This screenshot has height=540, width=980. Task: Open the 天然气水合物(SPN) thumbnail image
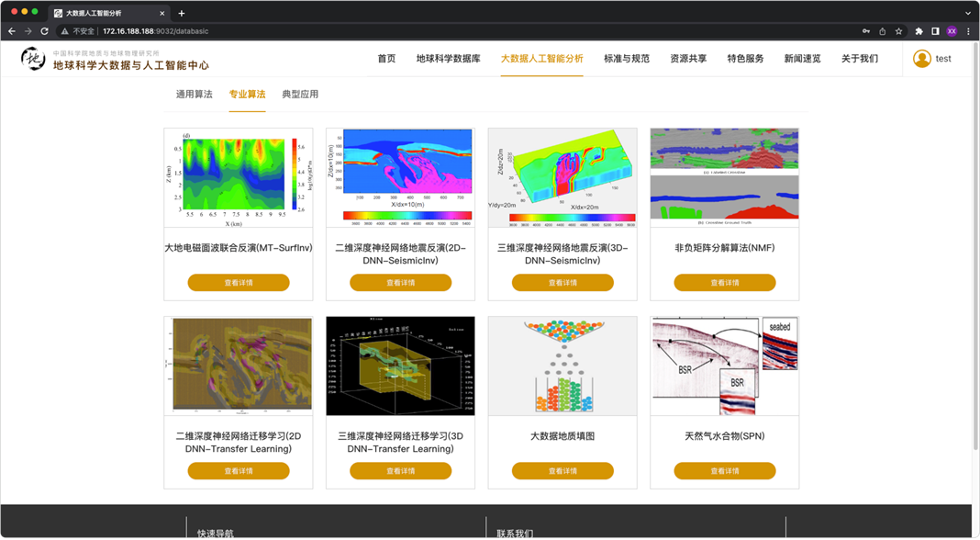pos(724,366)
